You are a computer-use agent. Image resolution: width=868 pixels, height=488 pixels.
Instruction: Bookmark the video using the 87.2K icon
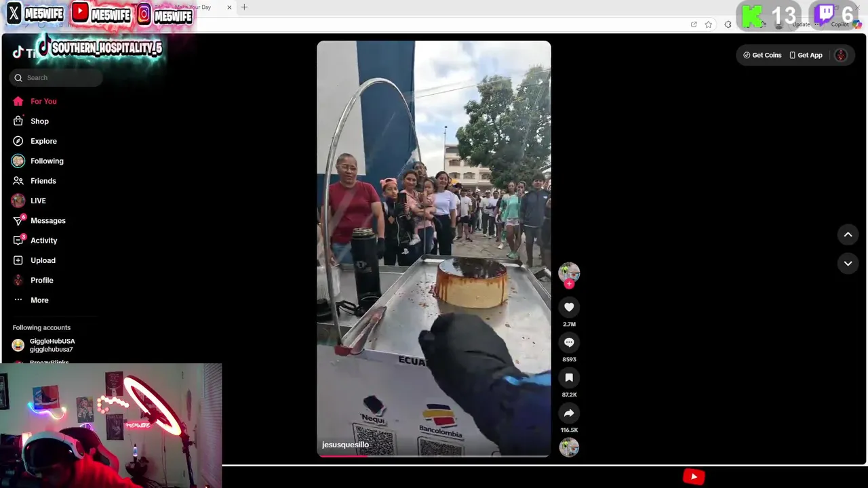pos(569,378)
